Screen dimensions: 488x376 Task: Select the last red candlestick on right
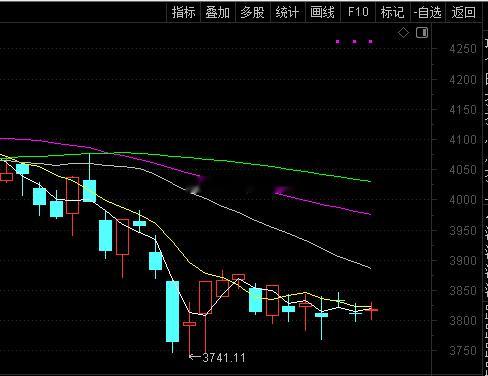371,310
